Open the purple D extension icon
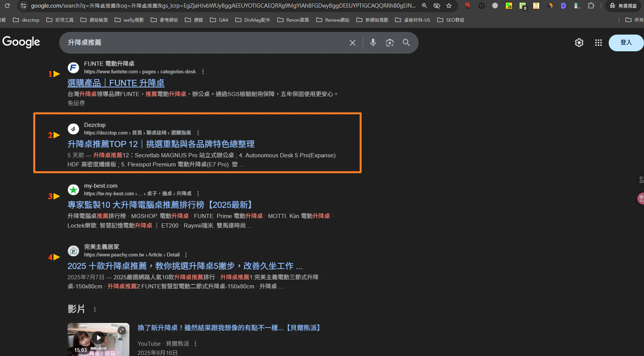 [564, 6]
